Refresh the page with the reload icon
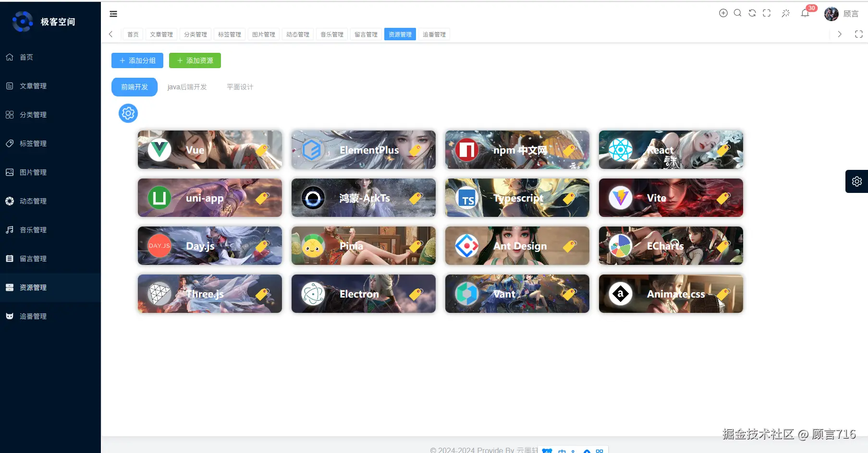This screenshot has height=453, width=868. [x=752, y=13]
